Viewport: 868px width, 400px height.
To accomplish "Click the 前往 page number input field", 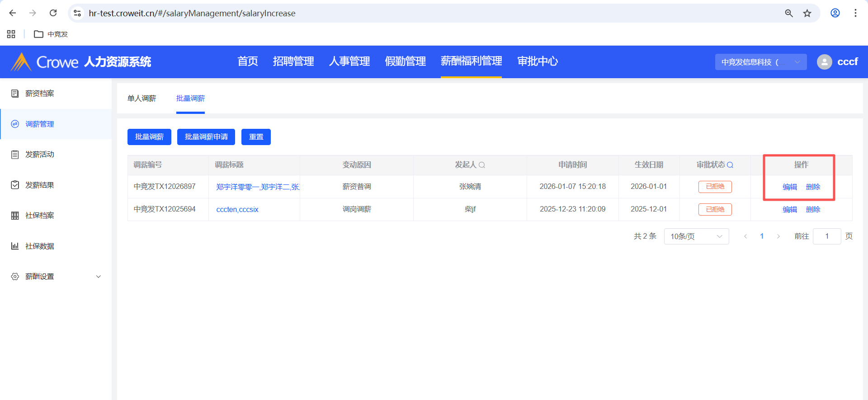I will [x=826, y=236].
